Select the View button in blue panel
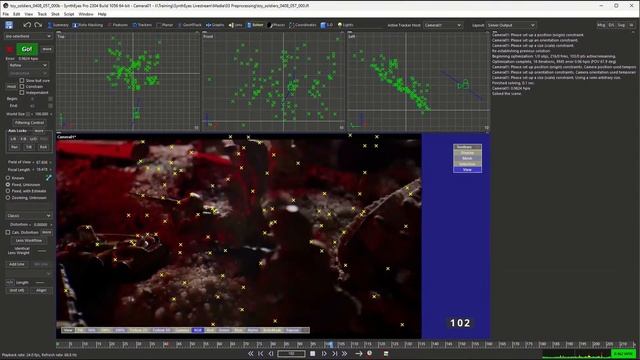Viewport: 640px width, 360px height. 467,169
